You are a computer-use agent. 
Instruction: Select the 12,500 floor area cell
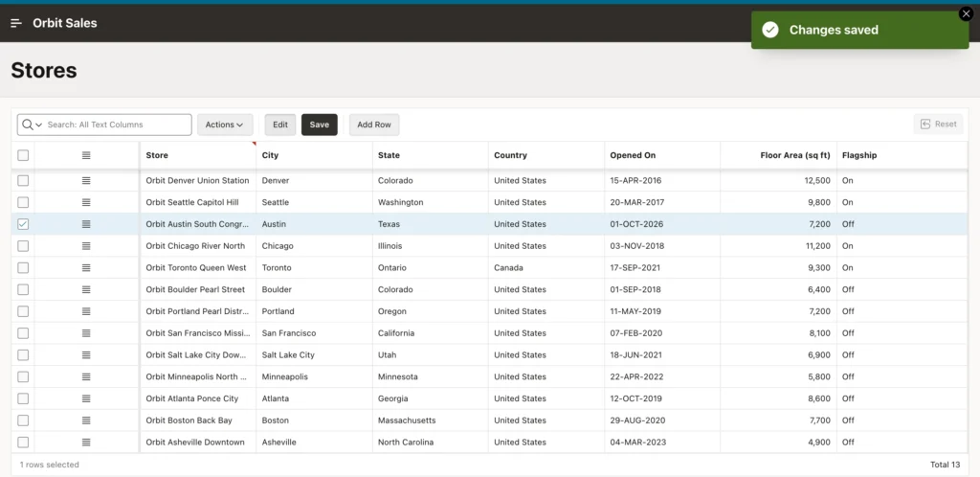click(x=779, y=180)
